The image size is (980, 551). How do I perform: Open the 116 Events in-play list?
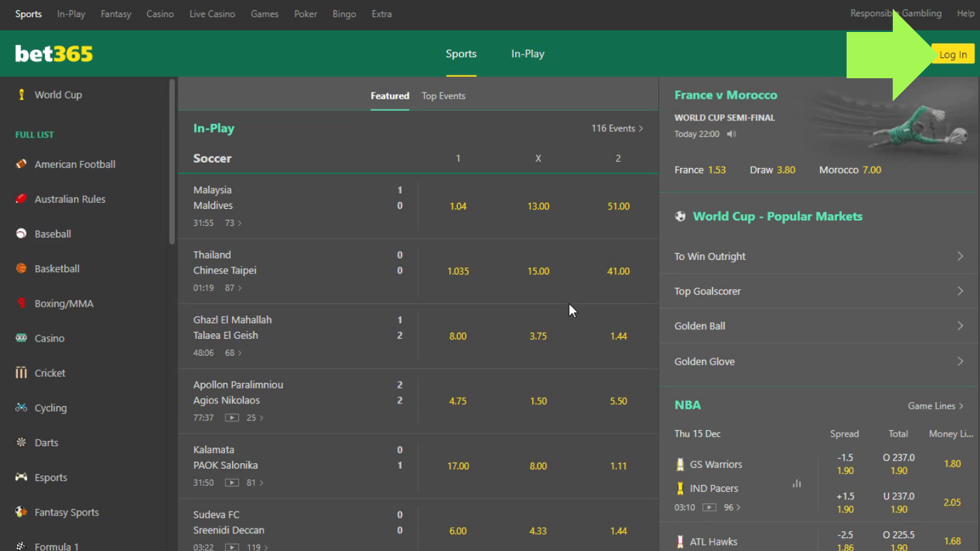coord(617,129)
